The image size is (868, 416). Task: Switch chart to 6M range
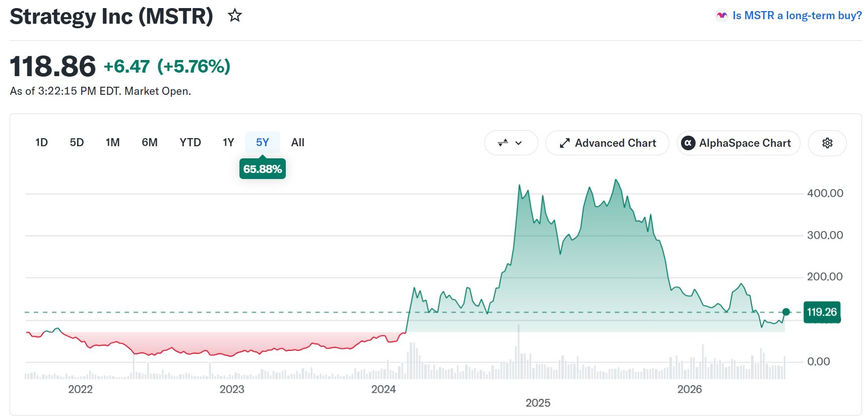[150, 143]
